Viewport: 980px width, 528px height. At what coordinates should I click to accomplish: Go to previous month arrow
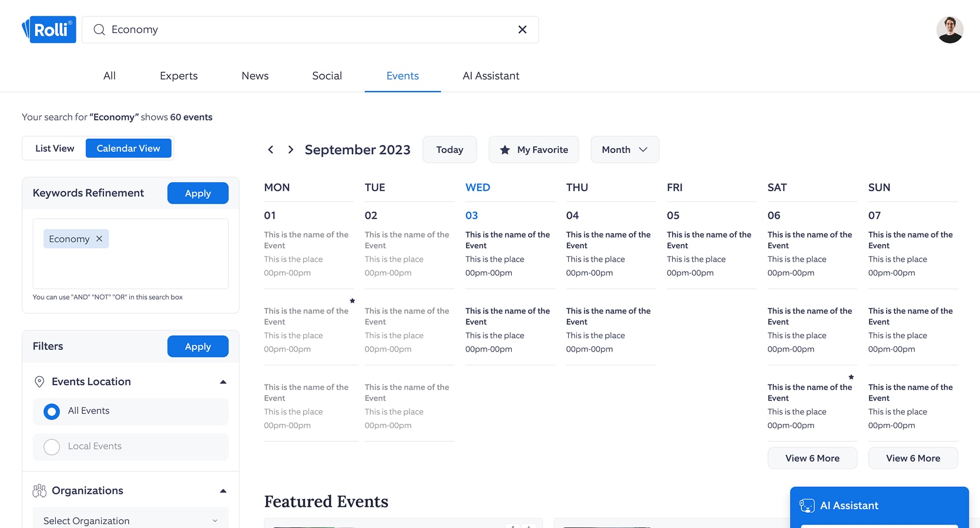point(271,150)
